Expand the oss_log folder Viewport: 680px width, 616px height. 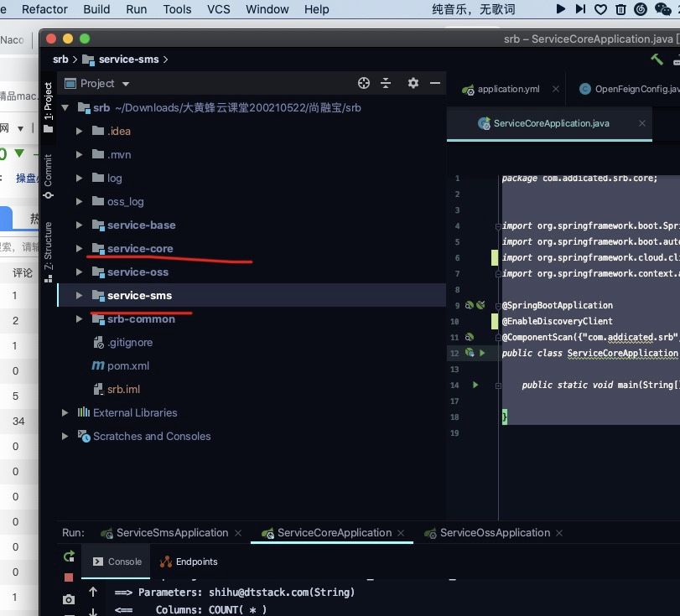pyautogui.click(x=79, y=201)
